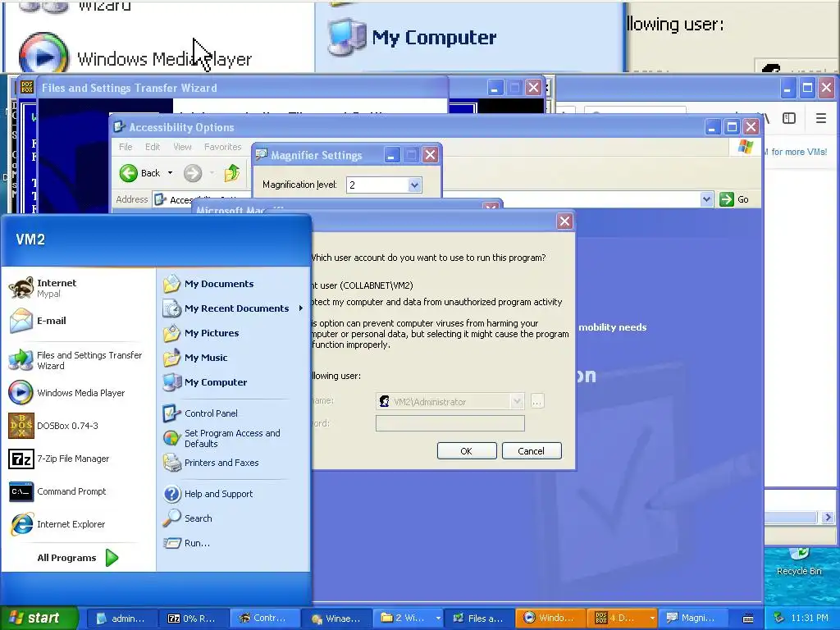Click the keyboard icon in system tray
Viewport: 840px width, 630px height.
(x=748, y=619)
